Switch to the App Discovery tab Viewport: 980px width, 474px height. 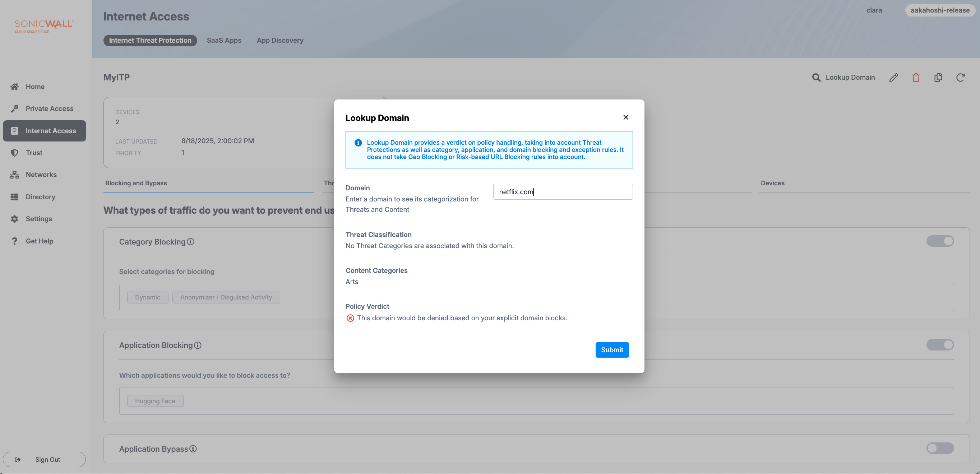click(279, 40)
